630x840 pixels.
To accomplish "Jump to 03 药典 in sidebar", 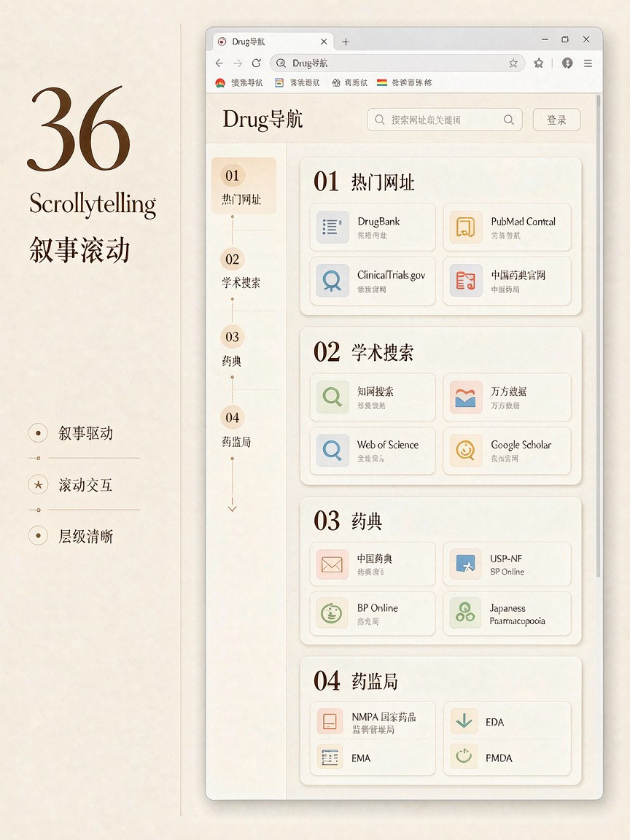I will (x=232, y=348).
